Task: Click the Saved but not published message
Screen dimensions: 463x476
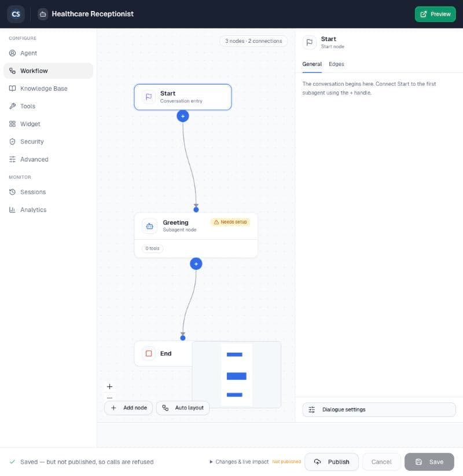Action: pyautogui.click(x=87, y=462)
